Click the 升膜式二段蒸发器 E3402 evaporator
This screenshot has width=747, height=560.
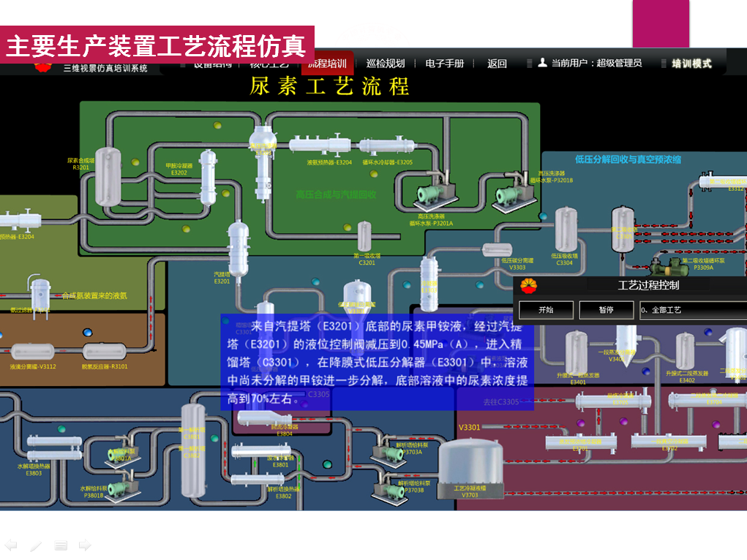685,351
